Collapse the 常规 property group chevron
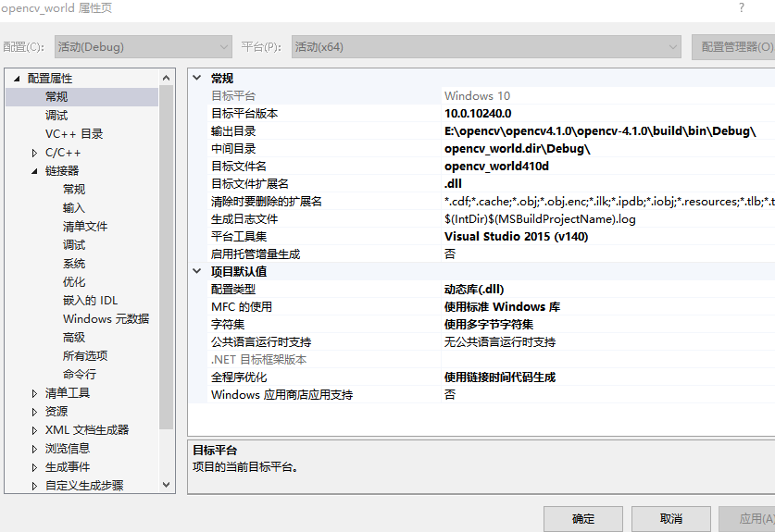 [197, 78]
